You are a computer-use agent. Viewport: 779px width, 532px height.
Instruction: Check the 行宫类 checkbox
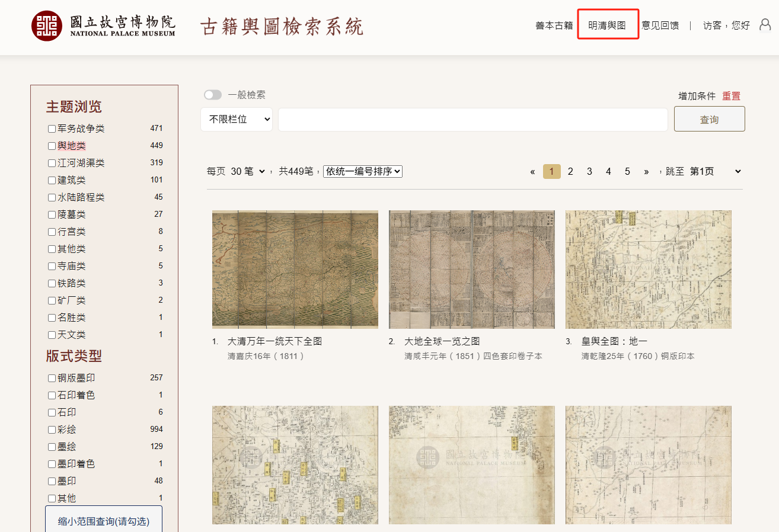(x=52, y=232)
